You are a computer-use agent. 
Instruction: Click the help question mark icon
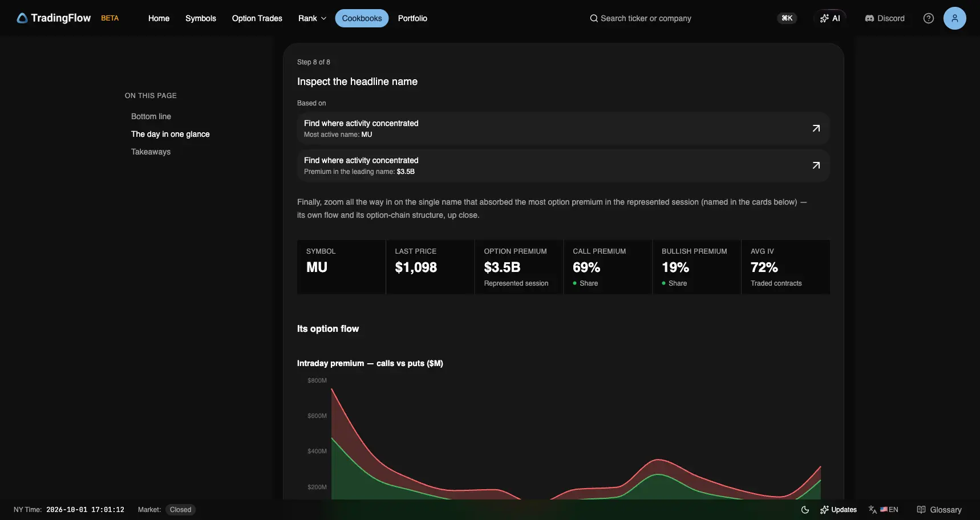[x=929, y=18]
